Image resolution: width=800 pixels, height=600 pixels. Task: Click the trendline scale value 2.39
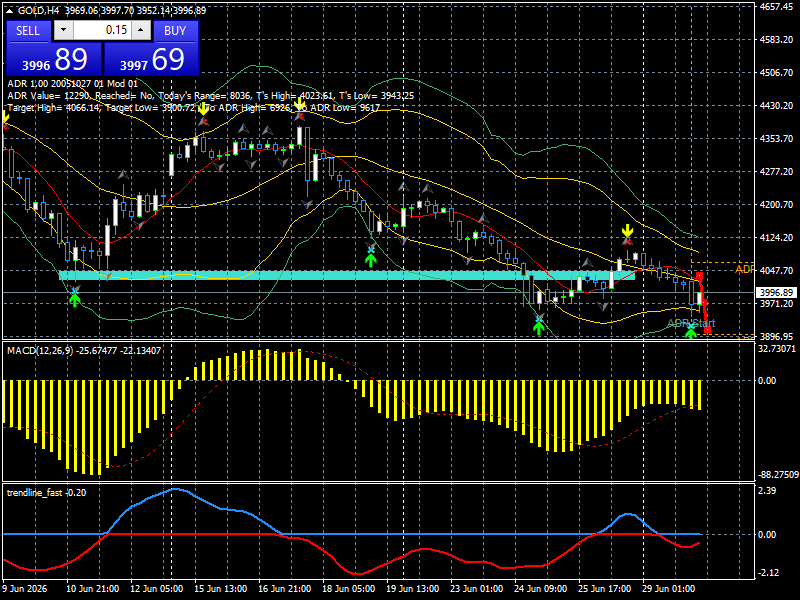coord(767,490)
